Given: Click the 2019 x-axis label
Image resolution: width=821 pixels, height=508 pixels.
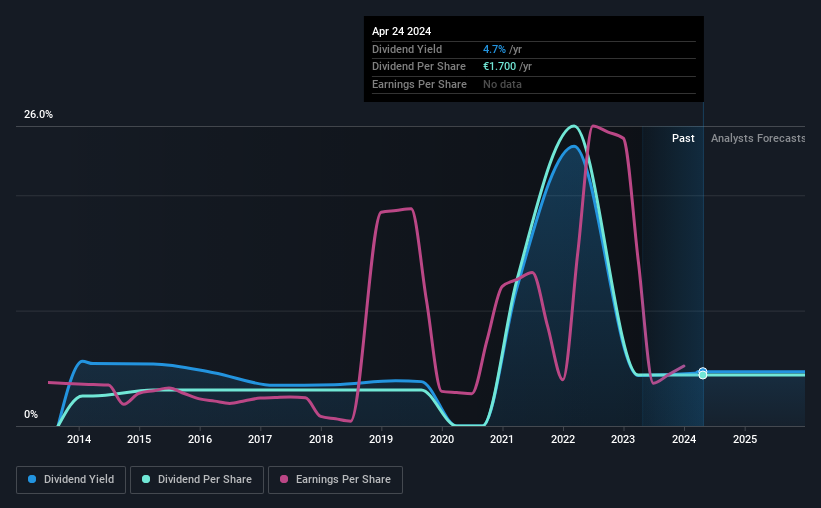Looking at the screenshot, I should click(381, 439).
